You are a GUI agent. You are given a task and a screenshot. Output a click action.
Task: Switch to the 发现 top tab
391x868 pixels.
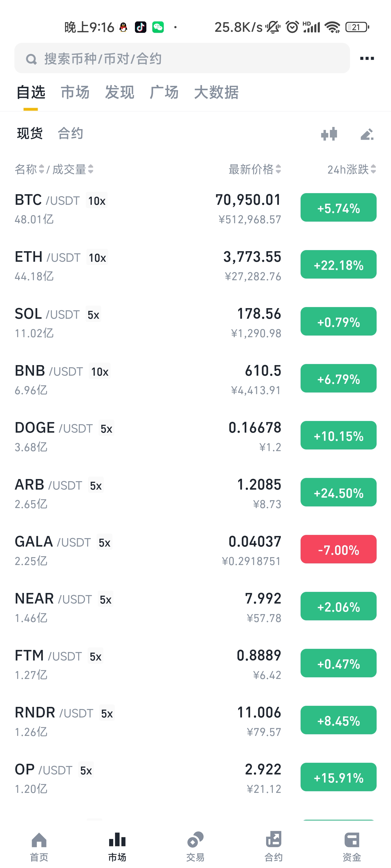[x=120, y=92]
